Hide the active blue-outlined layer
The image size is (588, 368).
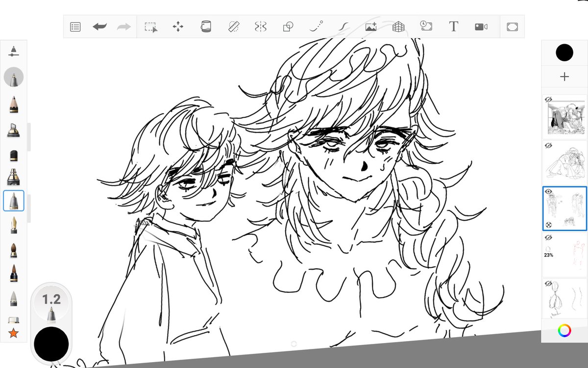[x=549, y=191]
